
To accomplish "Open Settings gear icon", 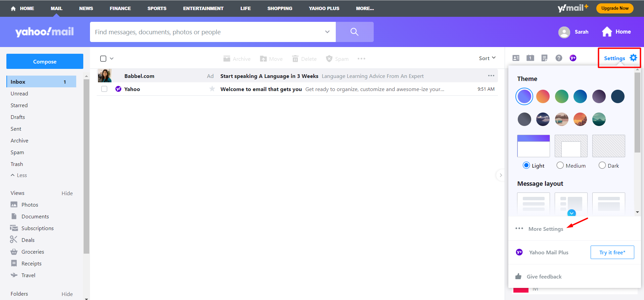I will tap(633, 58).
